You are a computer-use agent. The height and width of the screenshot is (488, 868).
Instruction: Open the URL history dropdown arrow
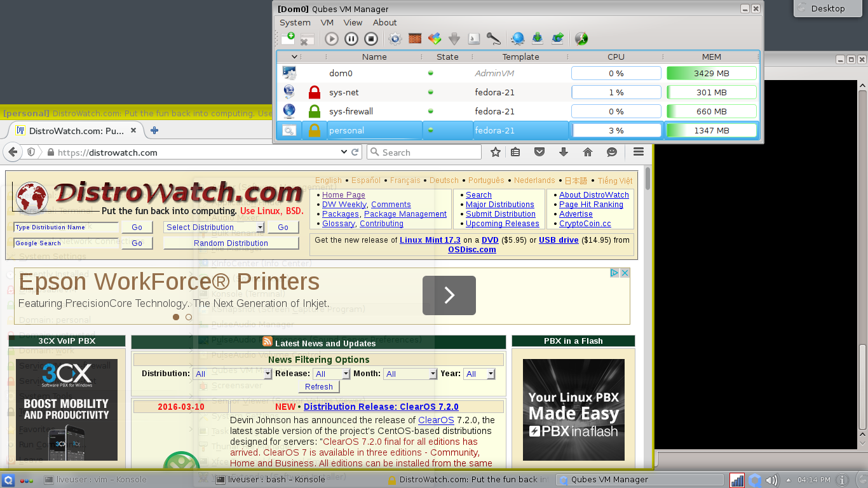[x=344, y=152]
